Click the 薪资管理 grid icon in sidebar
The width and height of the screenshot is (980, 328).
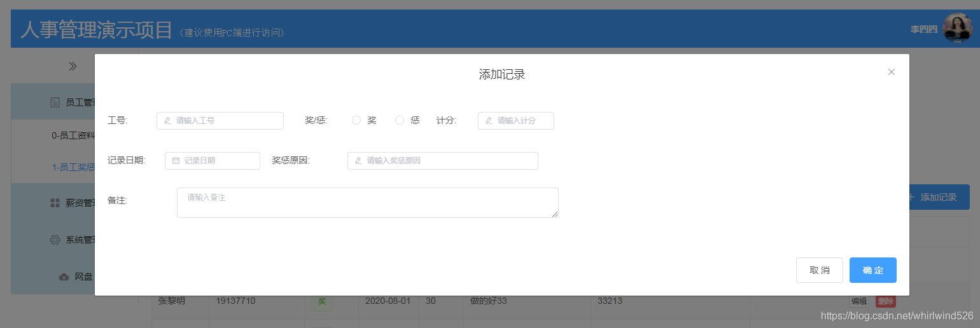tap(55, 203)
